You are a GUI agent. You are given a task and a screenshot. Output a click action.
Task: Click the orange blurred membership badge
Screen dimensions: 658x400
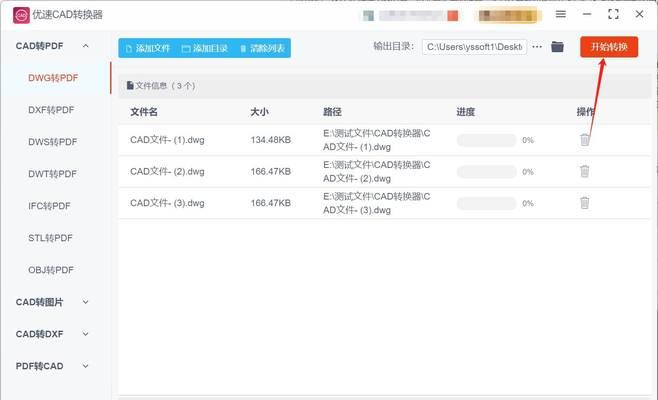point(508,16)
